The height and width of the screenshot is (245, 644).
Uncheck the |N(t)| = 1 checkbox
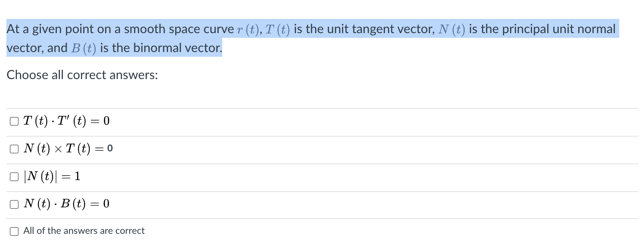pyautogui.click(x=14, y=176)
